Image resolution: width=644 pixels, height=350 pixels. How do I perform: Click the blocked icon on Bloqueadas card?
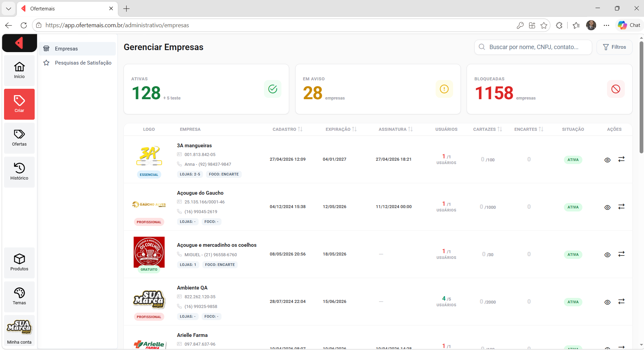[616, 89]
